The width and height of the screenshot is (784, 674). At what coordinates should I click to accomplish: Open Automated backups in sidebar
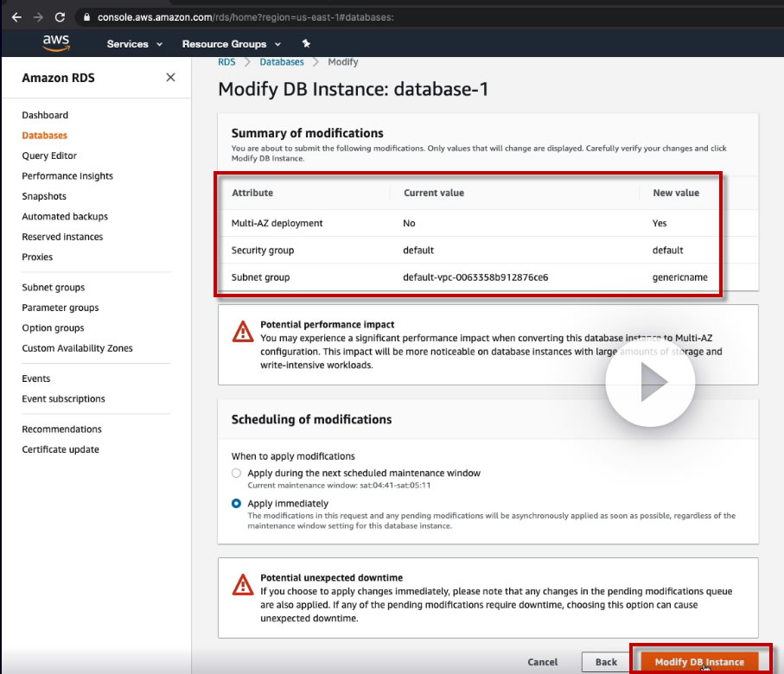click(65, 217)
